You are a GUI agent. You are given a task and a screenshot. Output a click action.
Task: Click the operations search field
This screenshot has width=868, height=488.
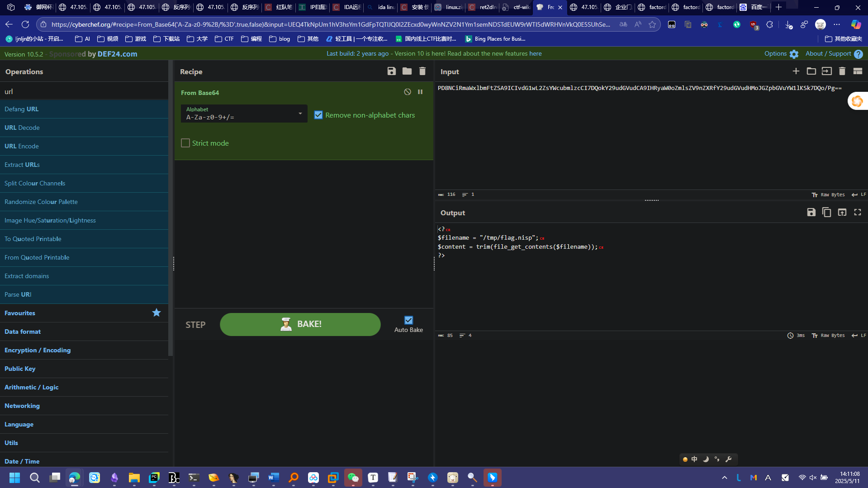click(84, 91)
